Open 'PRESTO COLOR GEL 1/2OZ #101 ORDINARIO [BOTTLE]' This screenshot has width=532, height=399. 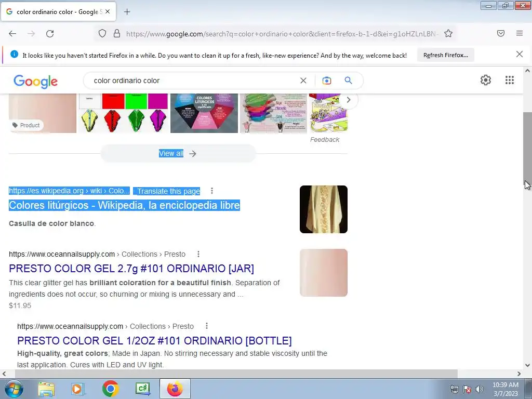(x=154, y=341)
